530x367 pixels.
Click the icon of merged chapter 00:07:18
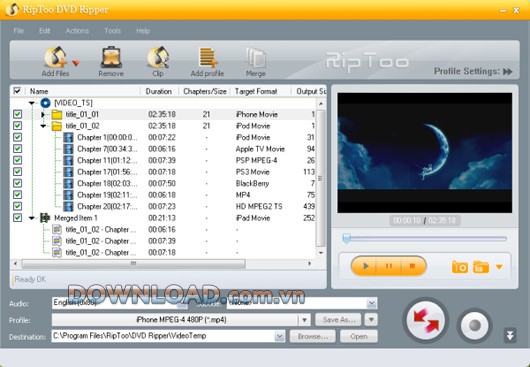tap(57, 252)
